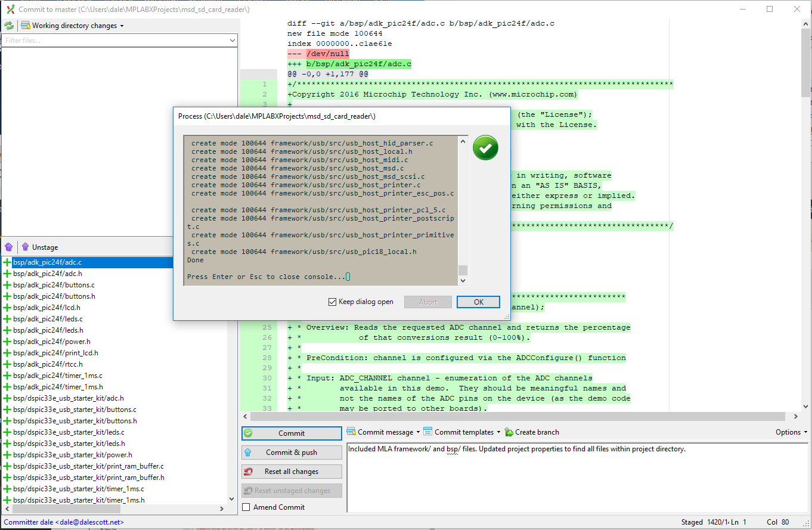Click the diff view scrollbar up arrow
Viewport: 812px width, 530px height.
(805, 23)
